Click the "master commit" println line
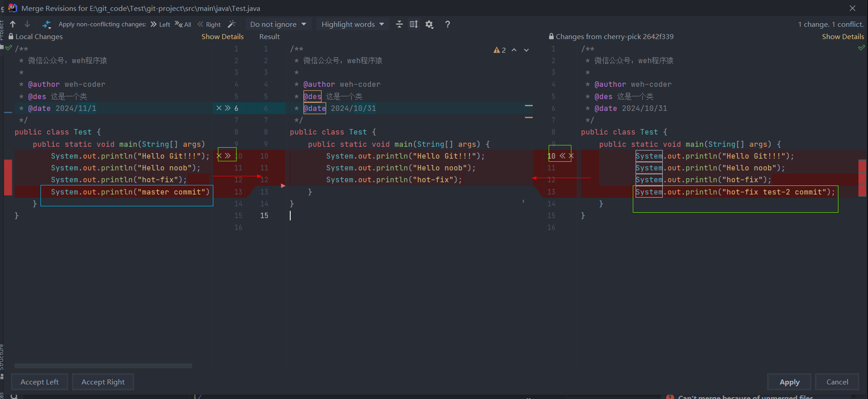The image size is (868, 399). coord(130,192)
